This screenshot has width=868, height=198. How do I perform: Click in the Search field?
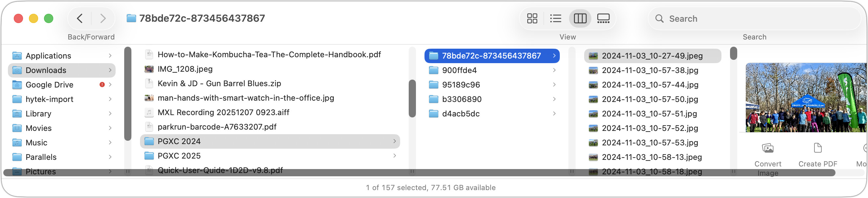pyautogui.click(x=758, y=18)
